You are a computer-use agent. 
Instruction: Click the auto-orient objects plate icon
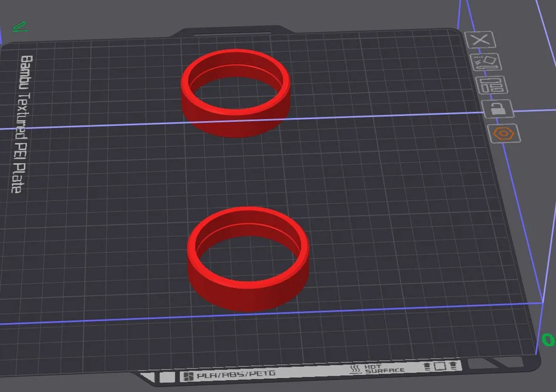[x=486, y=62]
